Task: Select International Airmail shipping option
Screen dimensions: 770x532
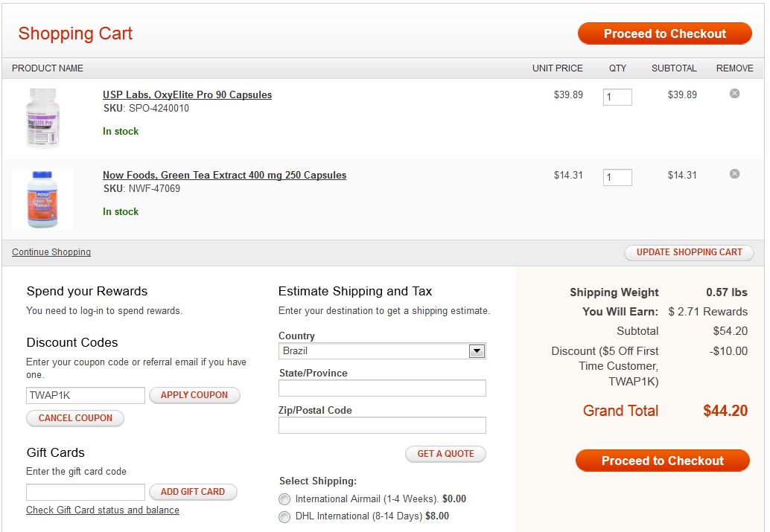Action: (284, 499)
